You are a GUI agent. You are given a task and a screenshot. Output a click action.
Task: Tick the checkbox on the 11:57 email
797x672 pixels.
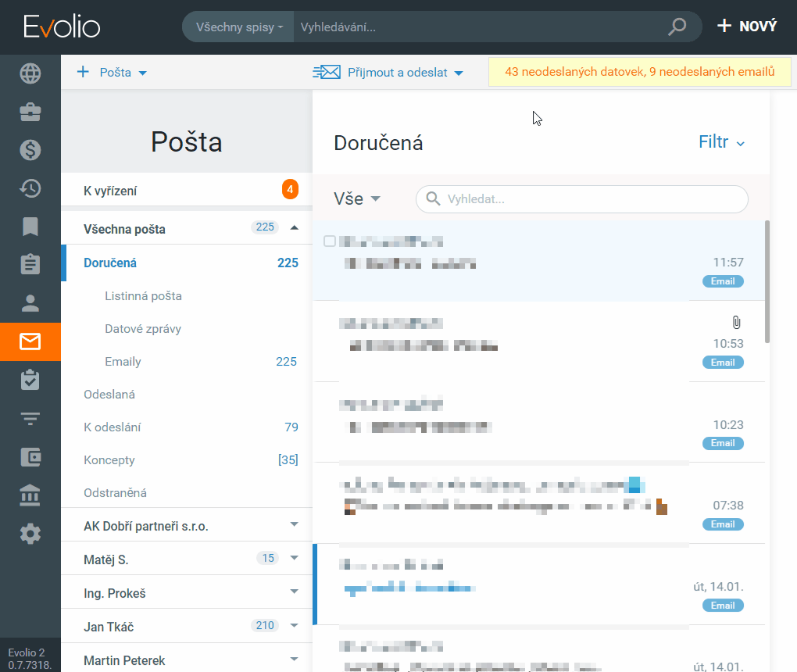click(x=330, y=241)
